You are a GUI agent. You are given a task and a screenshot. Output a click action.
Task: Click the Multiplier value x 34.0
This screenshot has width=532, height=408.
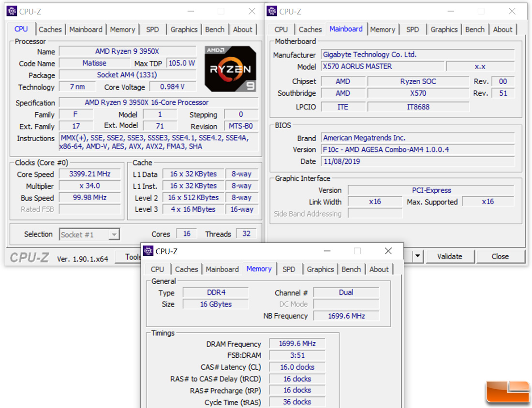coord(90,186)
